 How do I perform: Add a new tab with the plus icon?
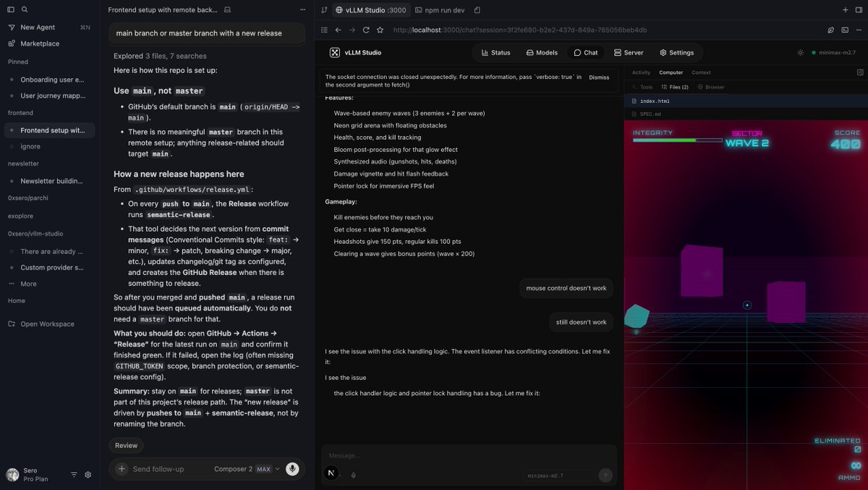coord(846,10)
